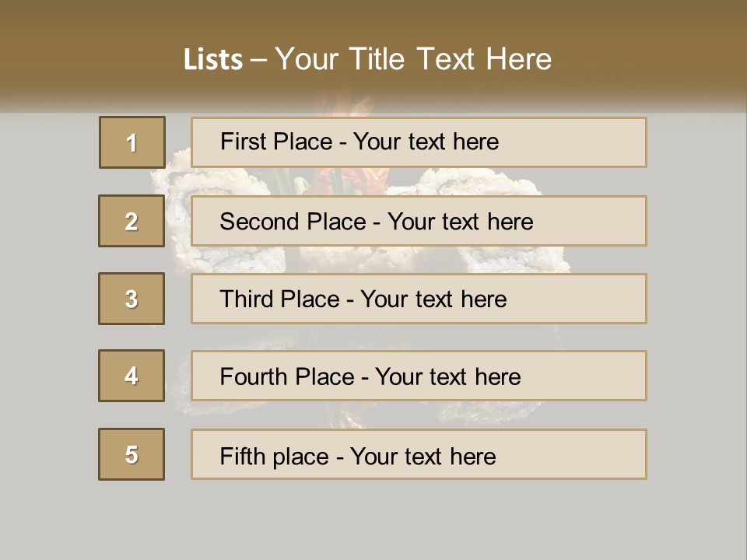Select the number 2 box
The height and width of the screenshot is (560, 747).
[132, 221]
